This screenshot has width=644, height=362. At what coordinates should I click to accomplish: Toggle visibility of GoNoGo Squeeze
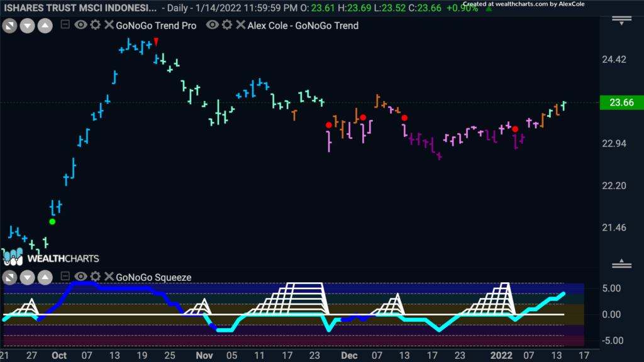tap(80, 277)
